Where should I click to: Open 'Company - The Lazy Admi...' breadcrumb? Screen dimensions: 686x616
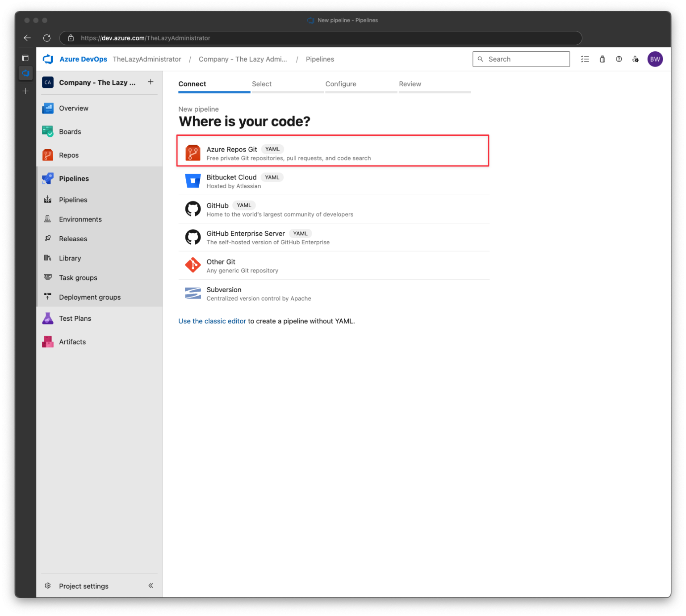[x=243, y=59]
